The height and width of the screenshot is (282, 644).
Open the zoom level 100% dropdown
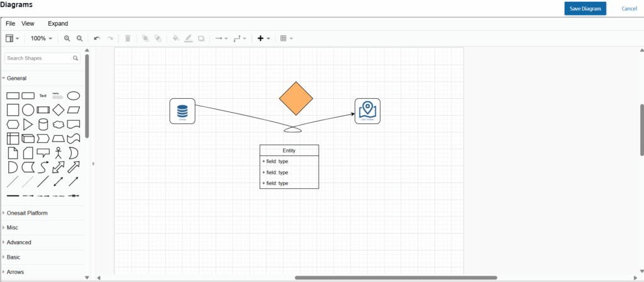42,38
